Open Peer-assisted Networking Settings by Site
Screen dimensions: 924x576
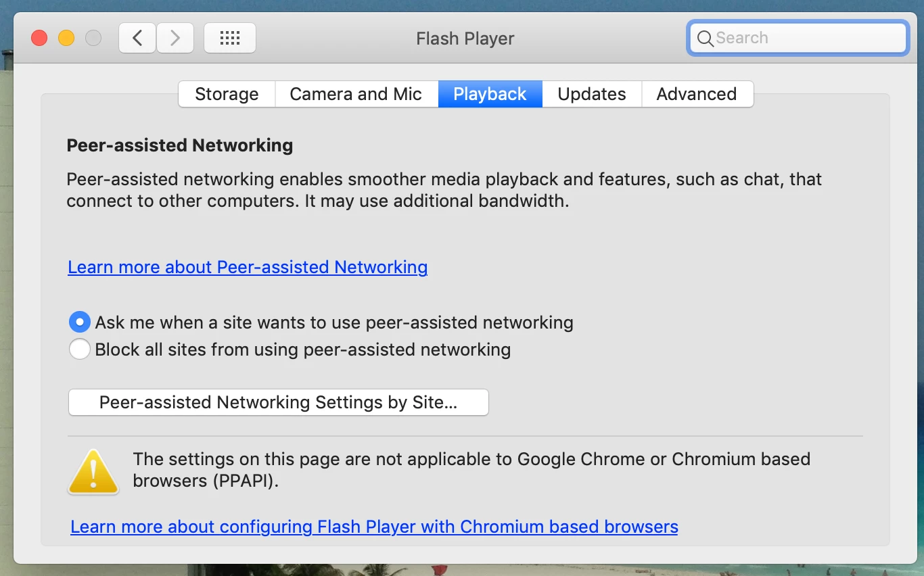[x=278, y=402]
